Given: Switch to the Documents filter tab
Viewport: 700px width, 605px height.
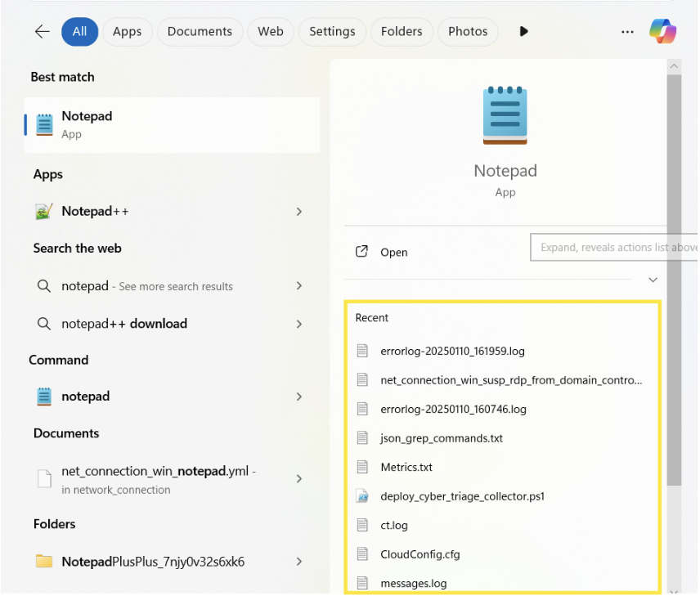Looking at the screenshot, I should point(200,32).
